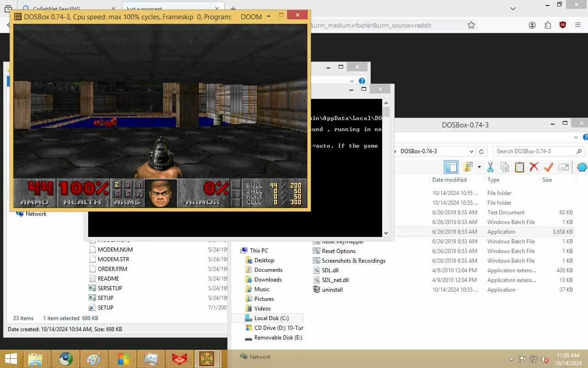Viewport: 588px width, 368px height.
Task: Click the taskbar clock showing 11:09 AM
Action: coord(568,359)
